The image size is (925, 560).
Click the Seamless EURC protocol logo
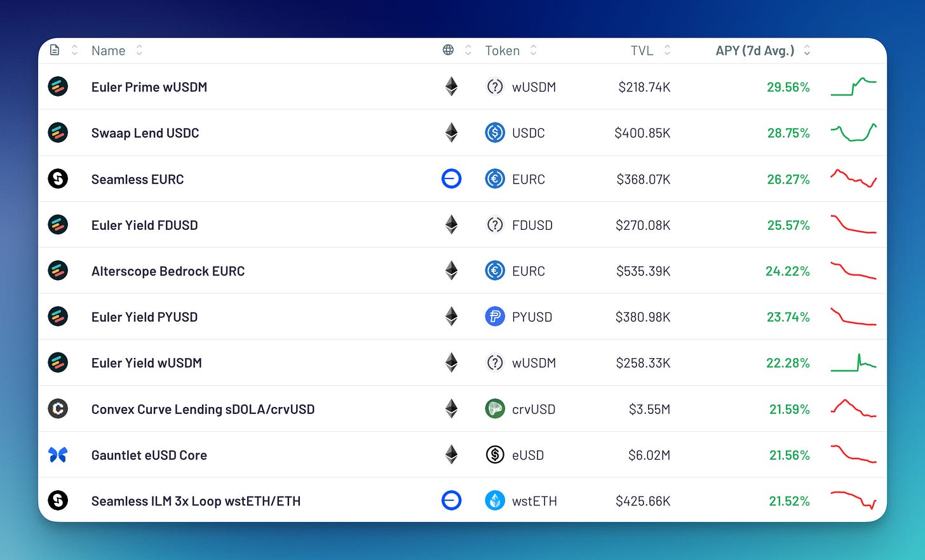(x=58, y=179)
